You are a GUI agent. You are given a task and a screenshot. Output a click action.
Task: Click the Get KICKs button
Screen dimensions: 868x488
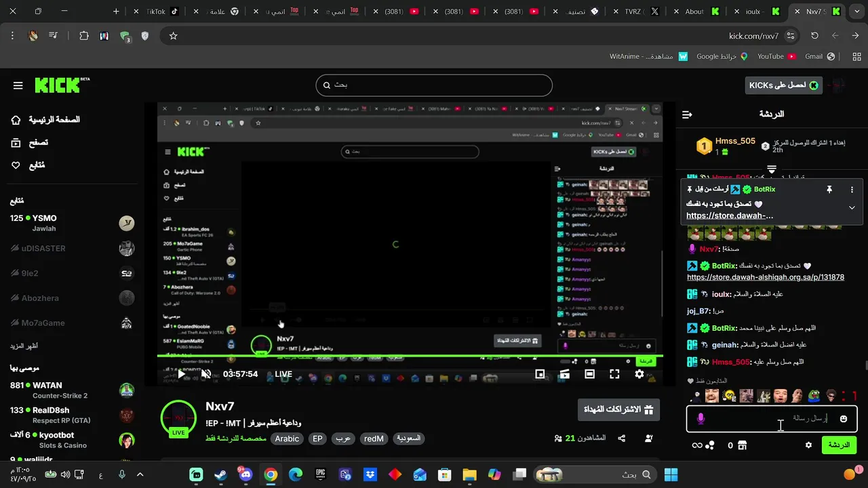click(784, 85)
